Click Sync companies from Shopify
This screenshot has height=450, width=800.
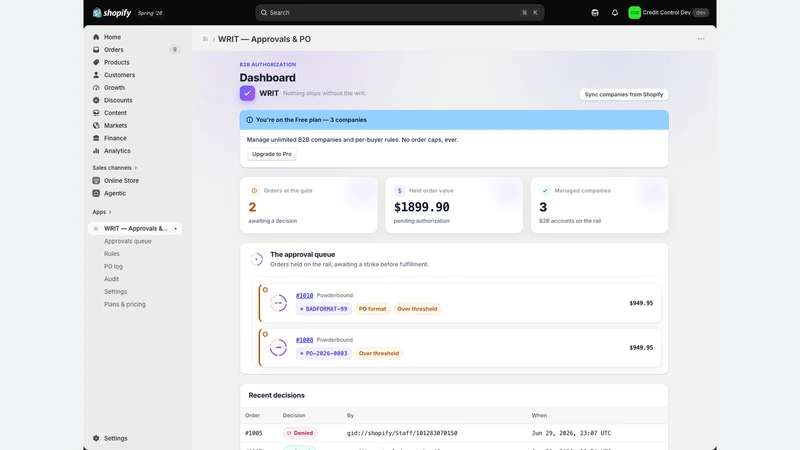(x=623, y=94)
